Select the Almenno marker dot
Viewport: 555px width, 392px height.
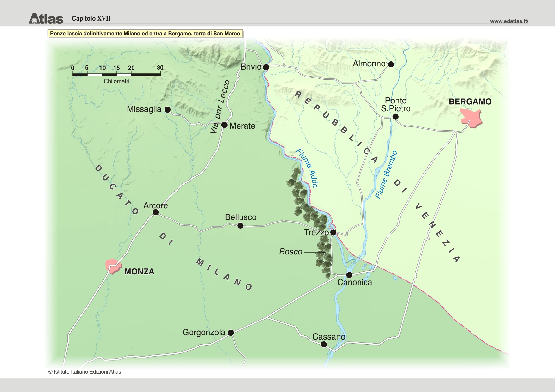pos(391,64)
